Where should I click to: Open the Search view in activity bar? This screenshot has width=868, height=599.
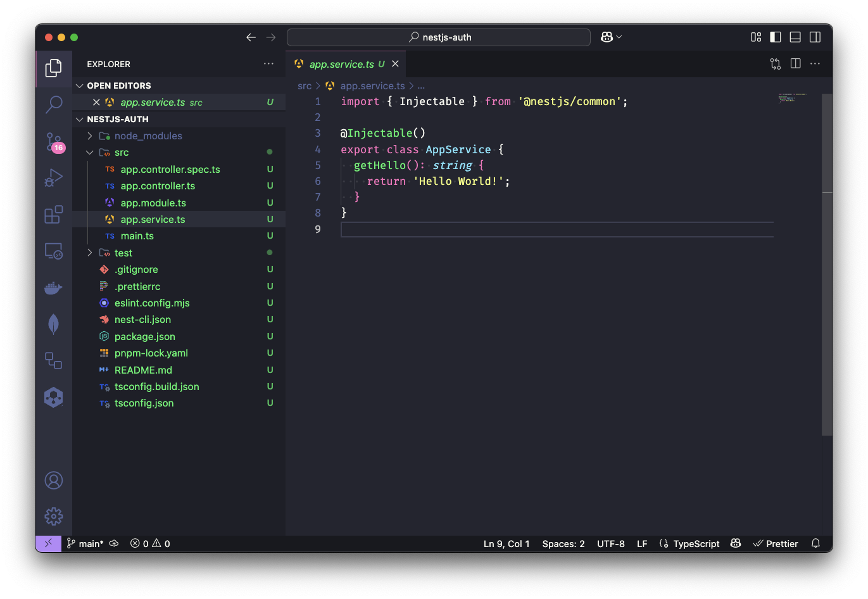coord(54,104)
